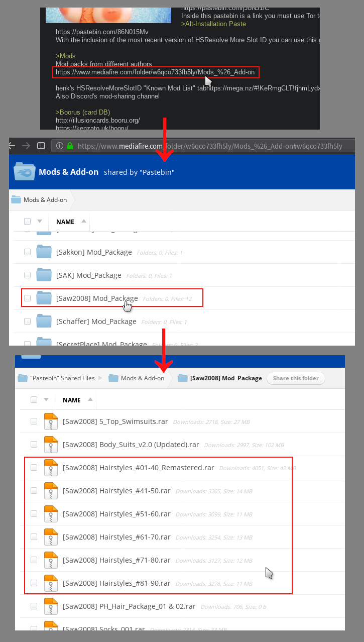Open the [SAK] Mod_Package folder icon

point(44,275)
